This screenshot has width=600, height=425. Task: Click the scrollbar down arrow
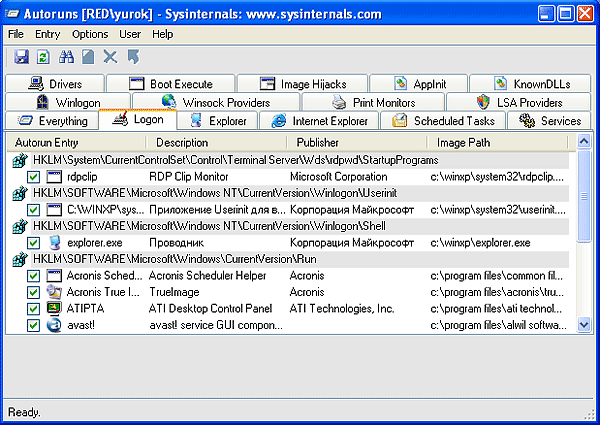[584, 325]
